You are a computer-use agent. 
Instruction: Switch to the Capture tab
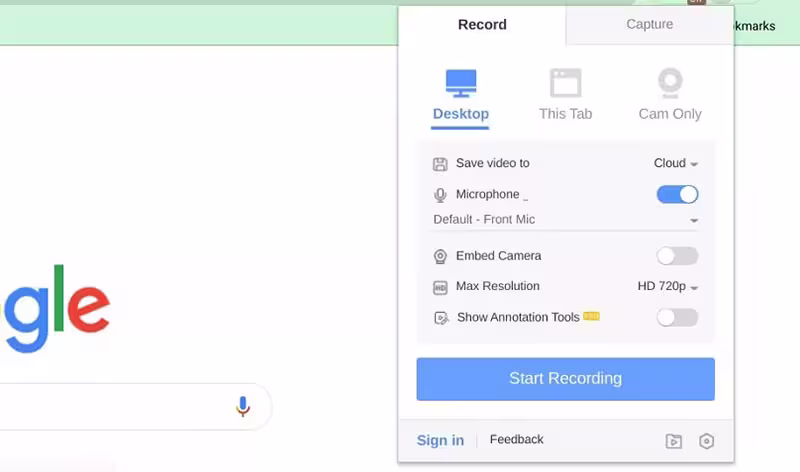point(649,24)
